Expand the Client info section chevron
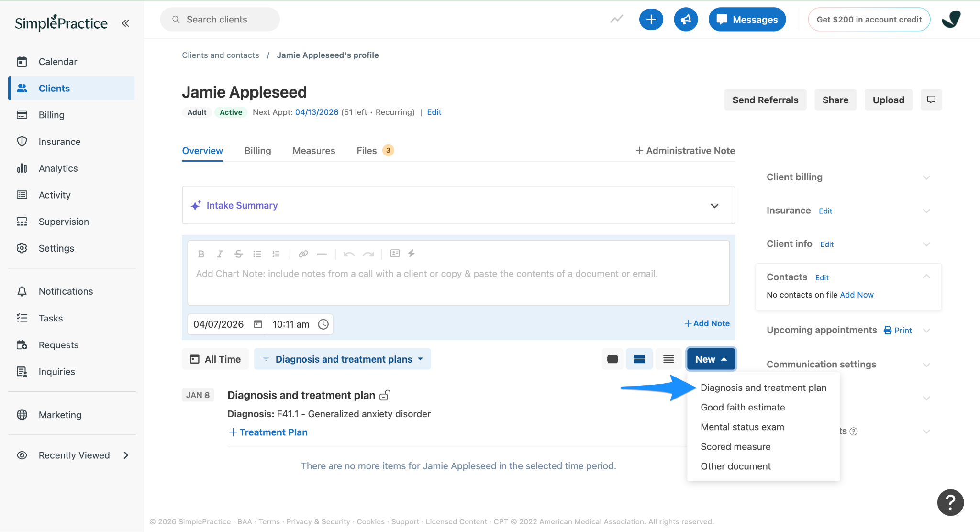This screenshot has height=532, width=980. pyautogui.click(x=926, y=244)
